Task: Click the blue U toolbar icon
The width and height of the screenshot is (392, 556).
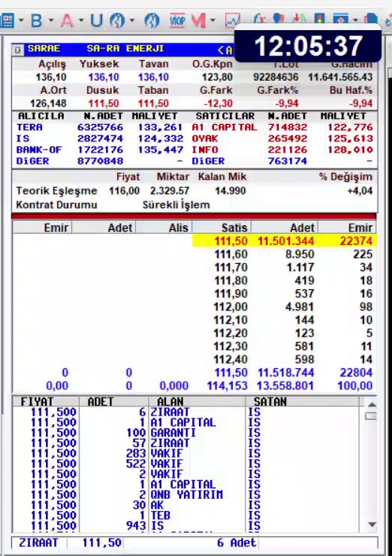Action: (96, 20)
